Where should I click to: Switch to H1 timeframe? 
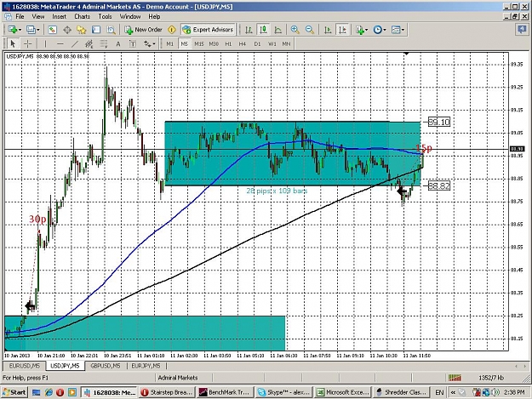228,43
